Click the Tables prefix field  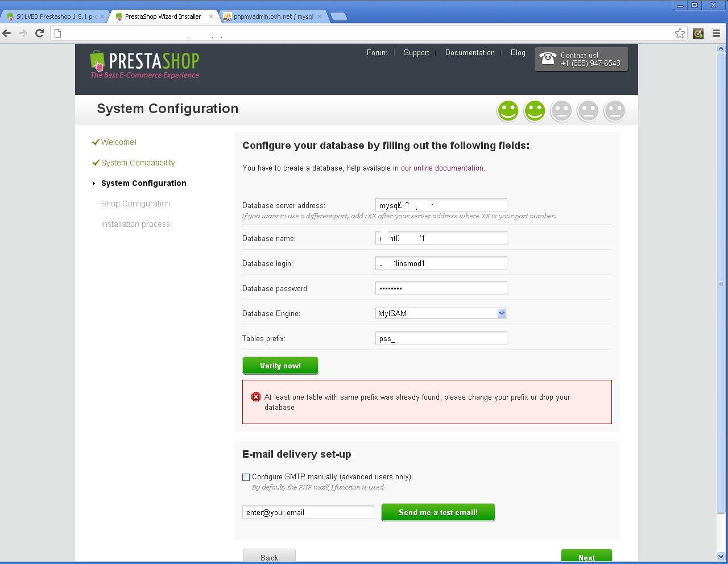pyautogui.click(x=441, y=338)
